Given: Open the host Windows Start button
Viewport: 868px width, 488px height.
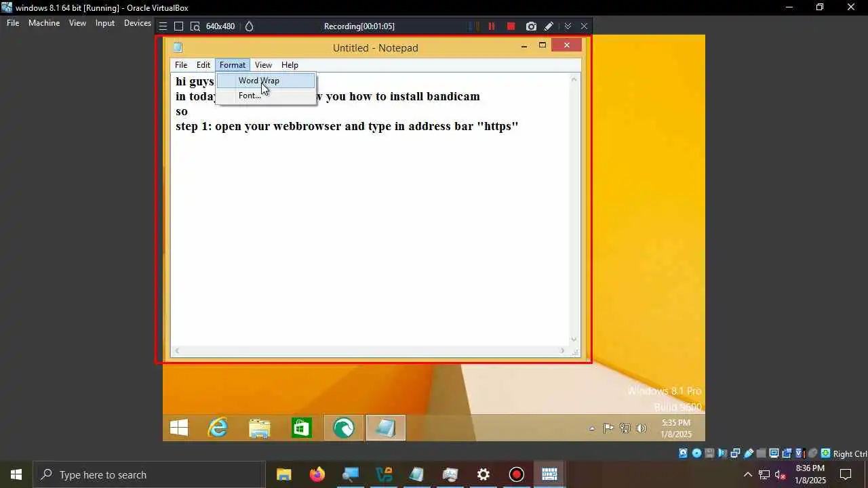Looking at the screenshot, I should click(16, 474).
